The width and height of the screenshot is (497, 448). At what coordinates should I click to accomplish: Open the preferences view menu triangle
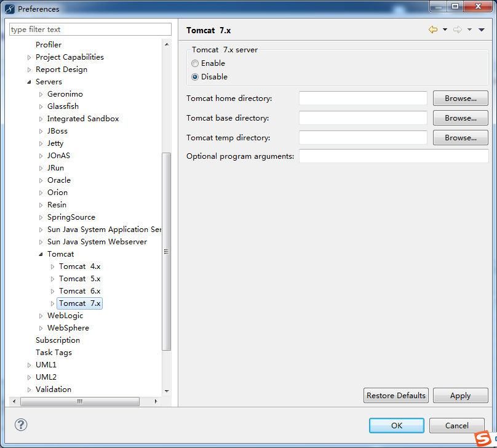point(482,30)
